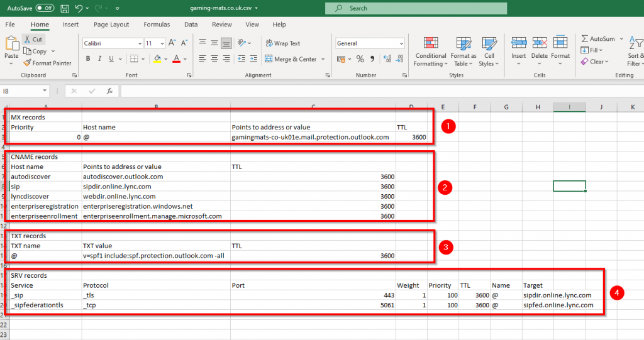
Task: Switch to the Formulas tab
Action: click(x=157, y=25)
